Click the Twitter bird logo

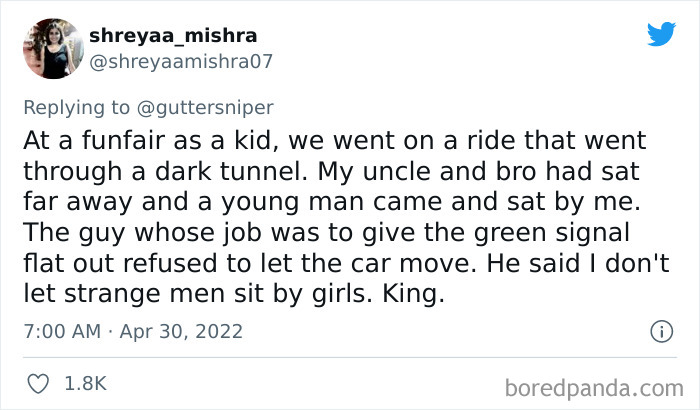click(x=661, y=35)
